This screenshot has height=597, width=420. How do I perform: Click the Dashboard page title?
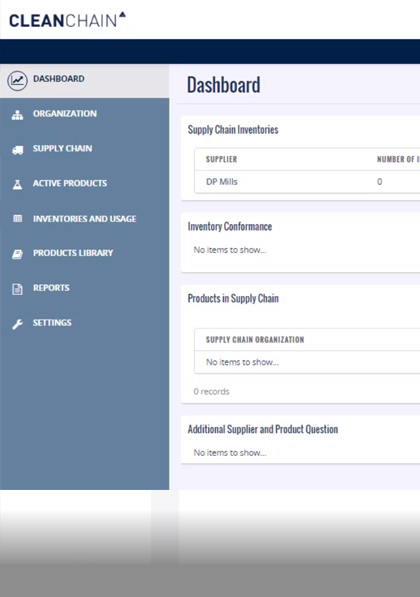tap(224, 85)
